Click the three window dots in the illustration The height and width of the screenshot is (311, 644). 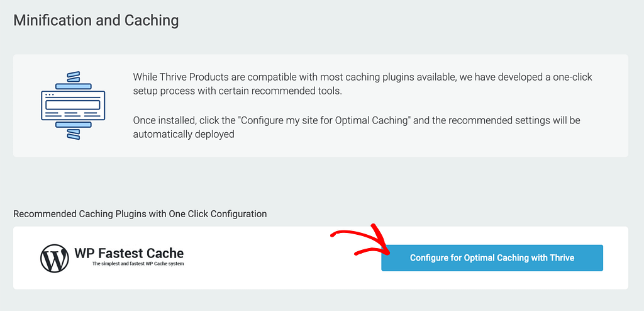50,95
